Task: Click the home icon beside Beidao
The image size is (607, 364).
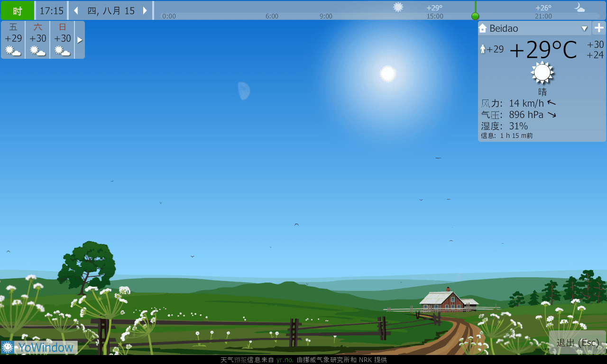Action: (x=483, y=28)
